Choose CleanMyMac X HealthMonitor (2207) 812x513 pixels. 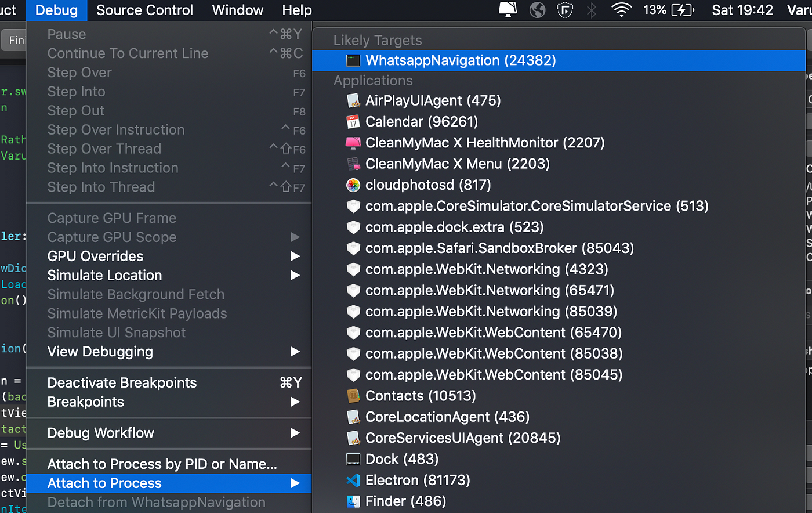(559, 143)
